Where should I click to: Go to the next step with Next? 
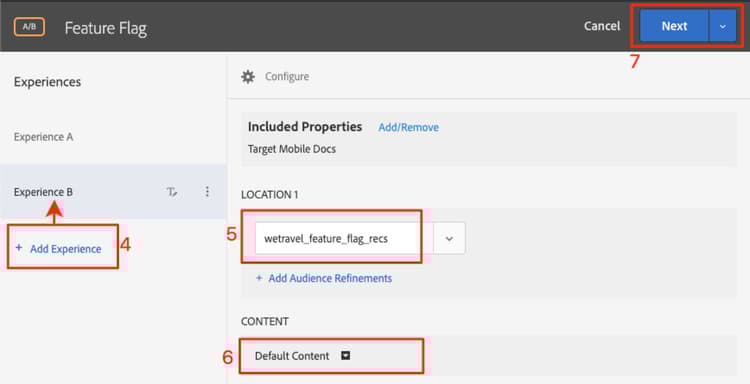pyautogui.click(x=674, y=26)
